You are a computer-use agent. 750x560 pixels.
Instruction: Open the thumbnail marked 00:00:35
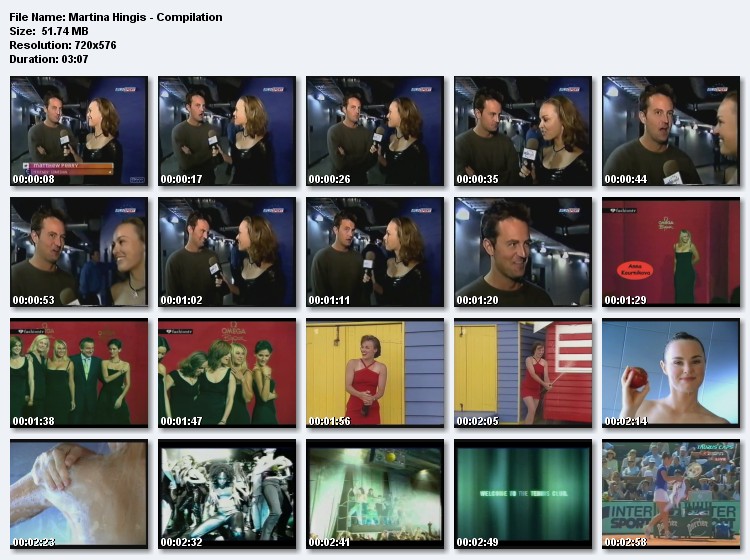[x=522, y=130]
